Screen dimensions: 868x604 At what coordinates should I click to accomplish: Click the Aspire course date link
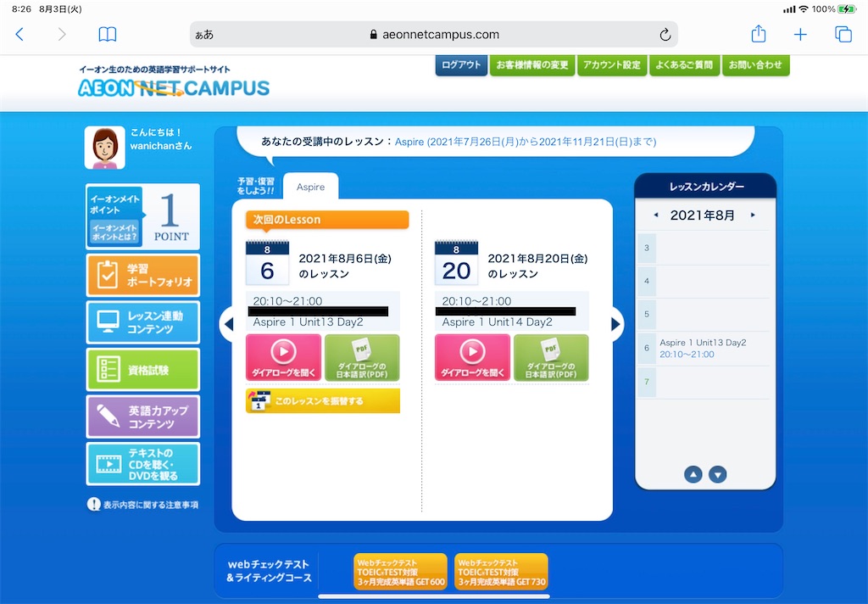(526, 142)
